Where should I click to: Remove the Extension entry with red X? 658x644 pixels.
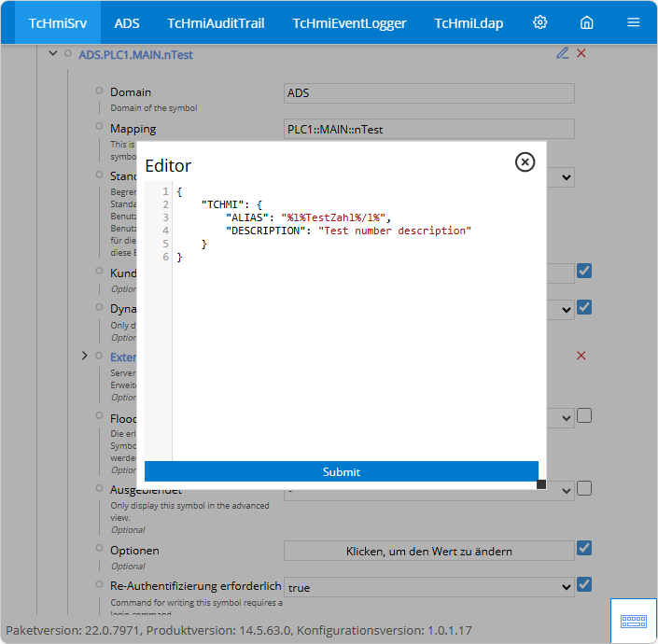pyautogui.click(x=581, y=356)
